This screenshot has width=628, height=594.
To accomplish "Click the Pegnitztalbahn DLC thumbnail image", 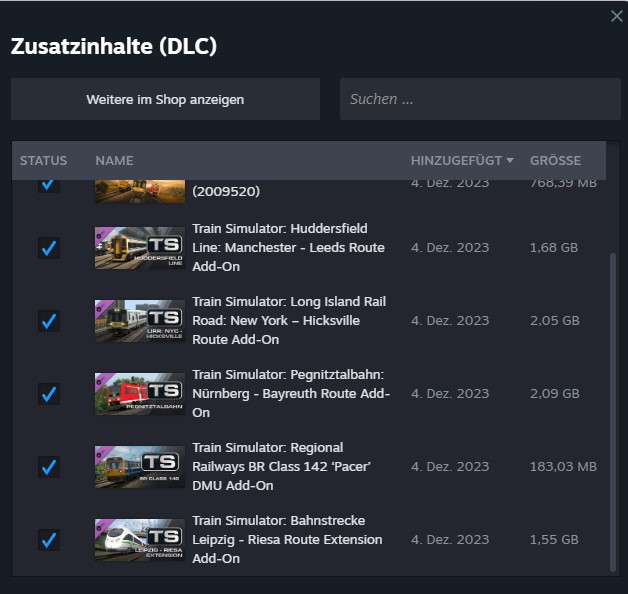I will [139, 393].
